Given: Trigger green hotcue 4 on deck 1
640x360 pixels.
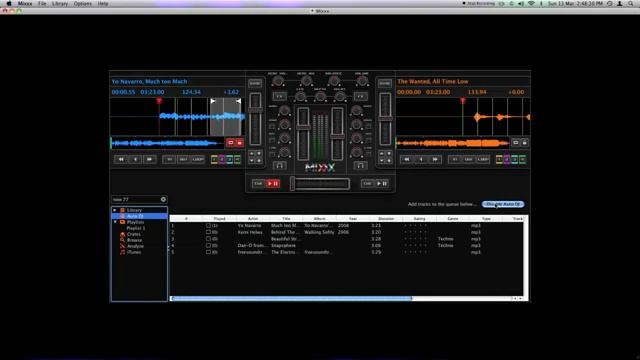Looking at the screenshot, I should pyautogui.click(x=238, y=160).
